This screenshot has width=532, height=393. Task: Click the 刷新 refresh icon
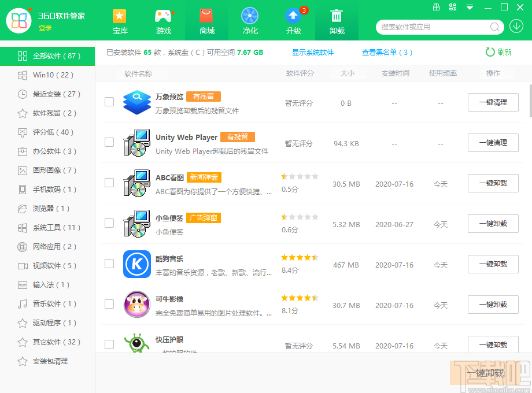click(492, 51)
